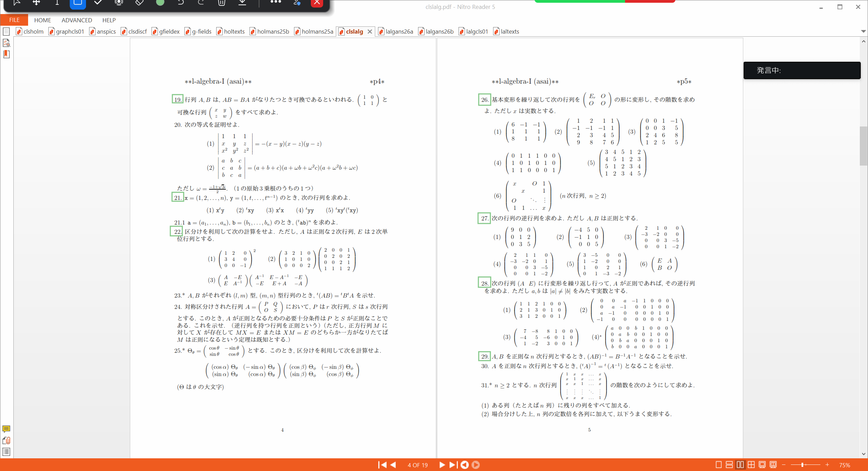The height and width of the screenshot is (471, 868).
Task: Open the HOME ribbon tab
Action: (42, 20)
